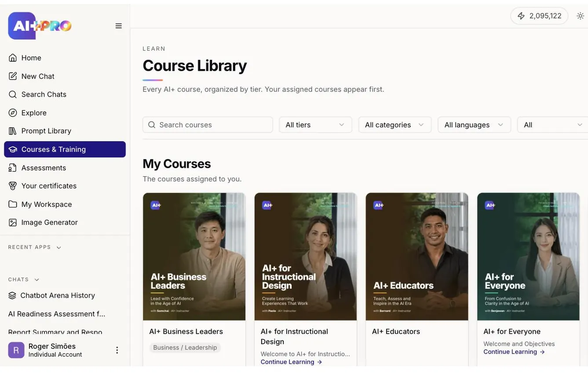The width and height of the screenshot is (588, 383).
Task: Open AI+ for Instructional Design cover image
Action: (x=306, y=257)
